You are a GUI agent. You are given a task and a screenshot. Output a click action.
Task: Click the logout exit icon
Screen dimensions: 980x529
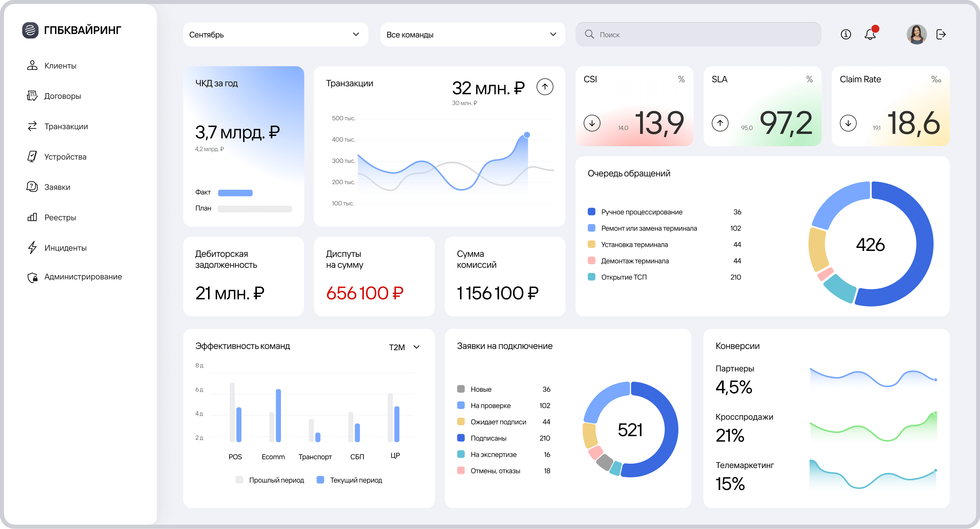click(x=941, y=34)
